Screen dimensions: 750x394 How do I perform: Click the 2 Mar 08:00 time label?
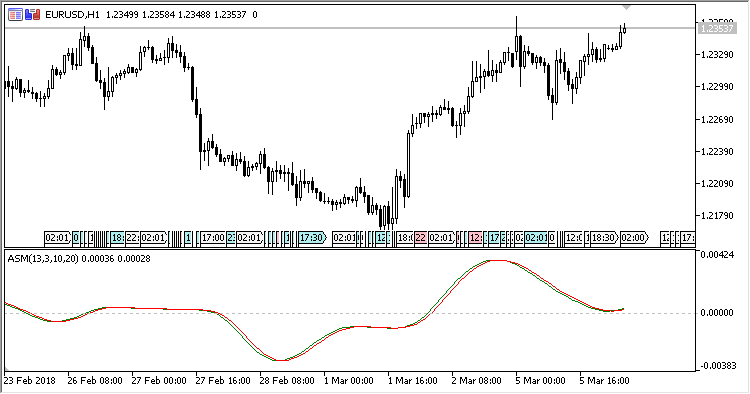pyautogui.click(x=477, y=381)
